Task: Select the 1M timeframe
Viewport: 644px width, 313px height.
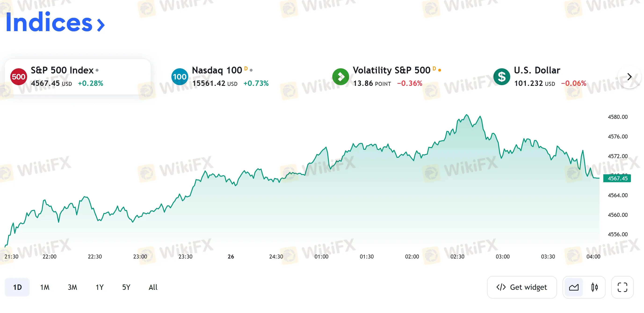Action: (45, 287)
